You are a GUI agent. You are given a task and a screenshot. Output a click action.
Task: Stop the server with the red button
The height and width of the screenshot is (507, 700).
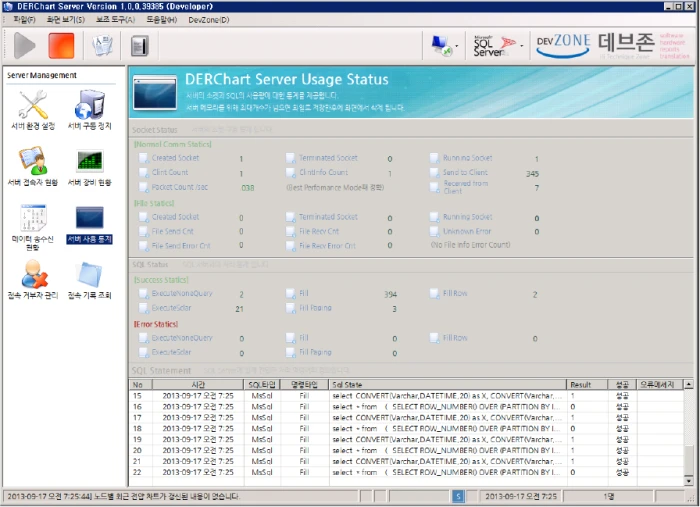pos(61,46)
